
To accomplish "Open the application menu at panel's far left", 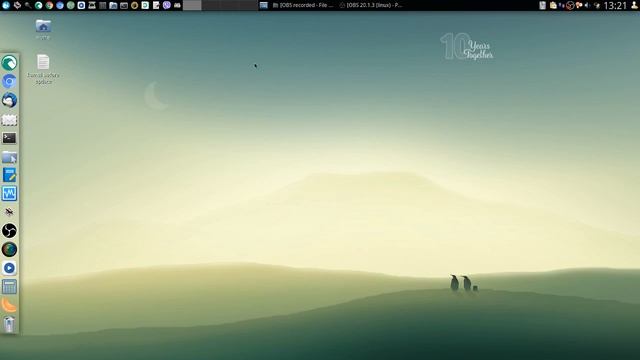I will point(6,5).
